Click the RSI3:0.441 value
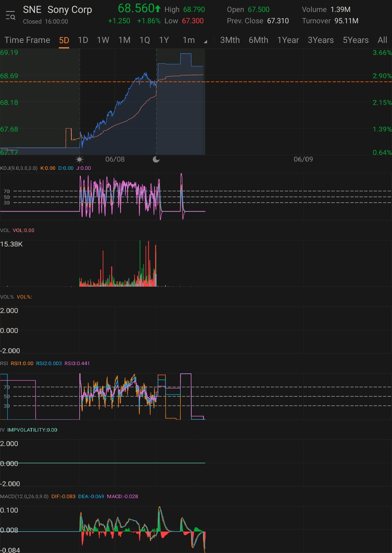The image size is (392, 553). pos(77,363)
